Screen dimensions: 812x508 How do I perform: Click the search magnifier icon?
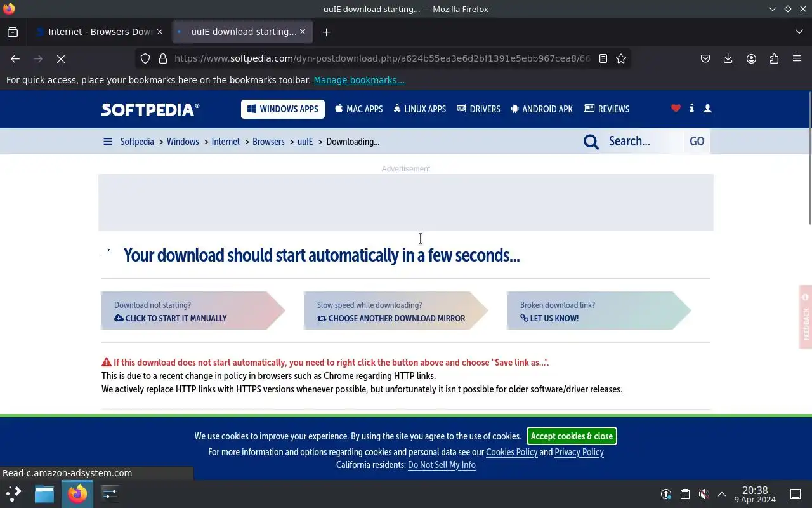coord(591,142)
